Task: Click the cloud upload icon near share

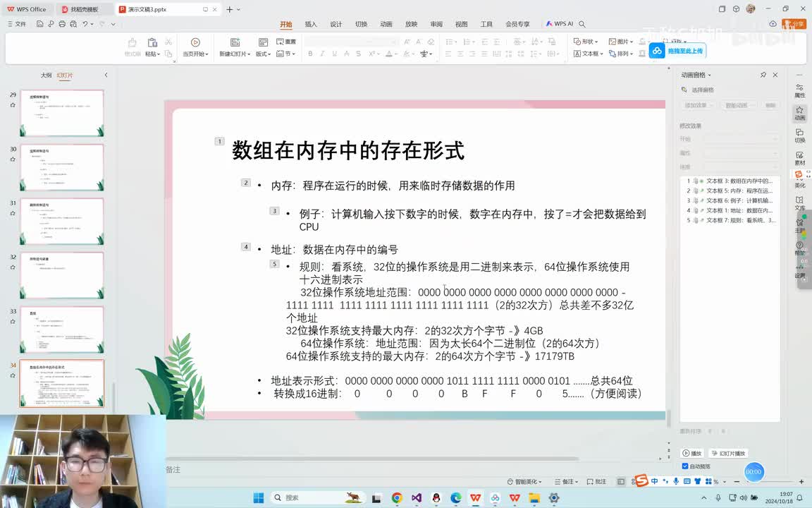Action: point(773,24)
